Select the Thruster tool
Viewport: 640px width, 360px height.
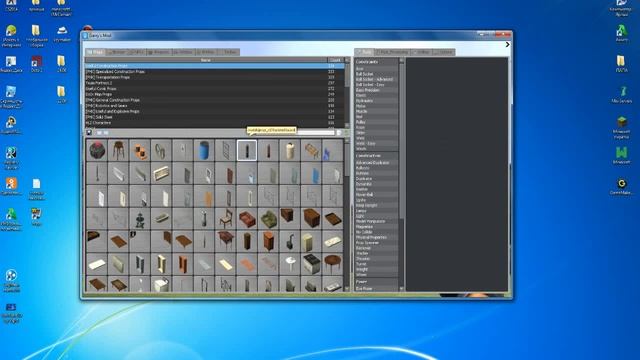pyautogui.click(x=376, y=258)
